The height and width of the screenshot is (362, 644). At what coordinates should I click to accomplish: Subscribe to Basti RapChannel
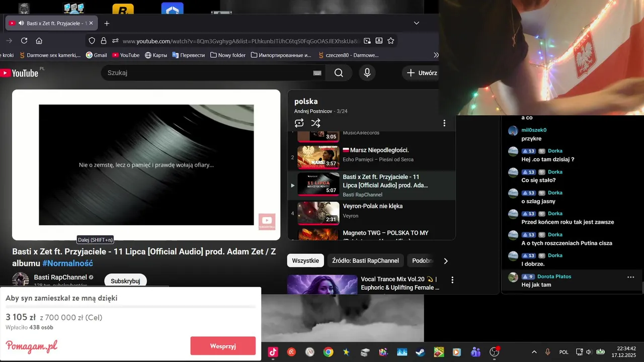pyautogui.click(x=125, y=281)
